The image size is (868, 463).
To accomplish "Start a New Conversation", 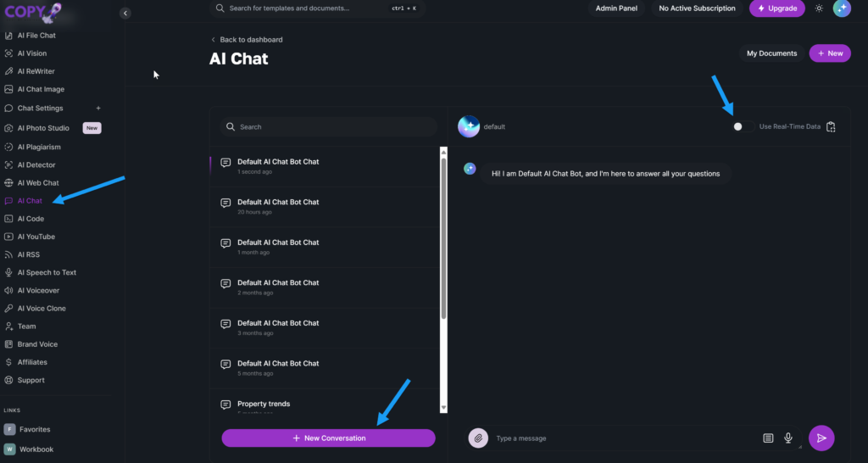I will (x=328, y=438).
